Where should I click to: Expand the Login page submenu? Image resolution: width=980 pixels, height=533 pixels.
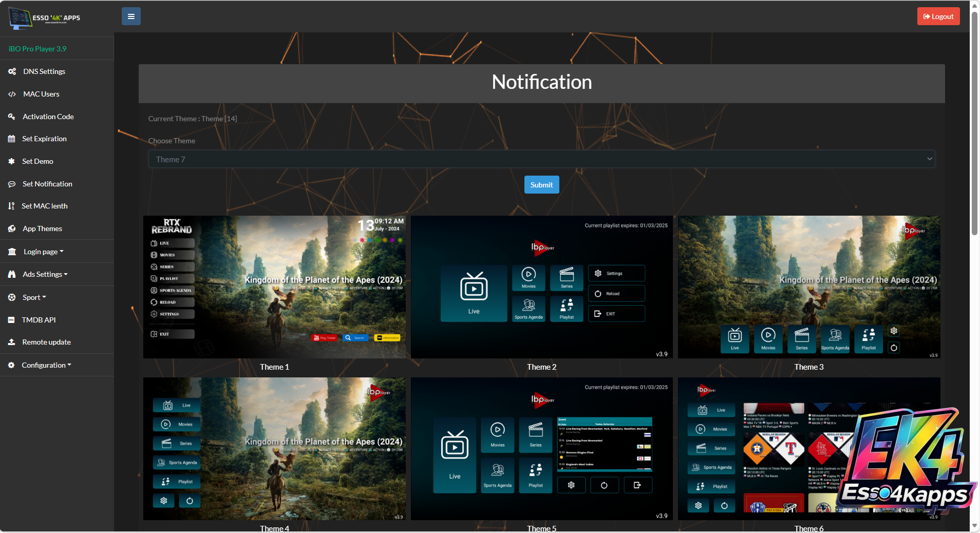[x=43, y=252]
